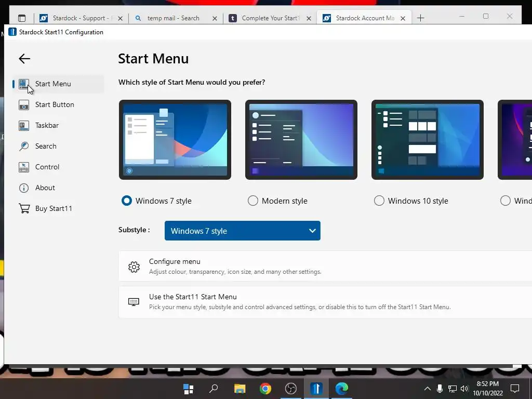The width and height of the screenshot is (532, 399).
Task: Open Start Menu settings in sidebar
Action: (x=58, y=84)
